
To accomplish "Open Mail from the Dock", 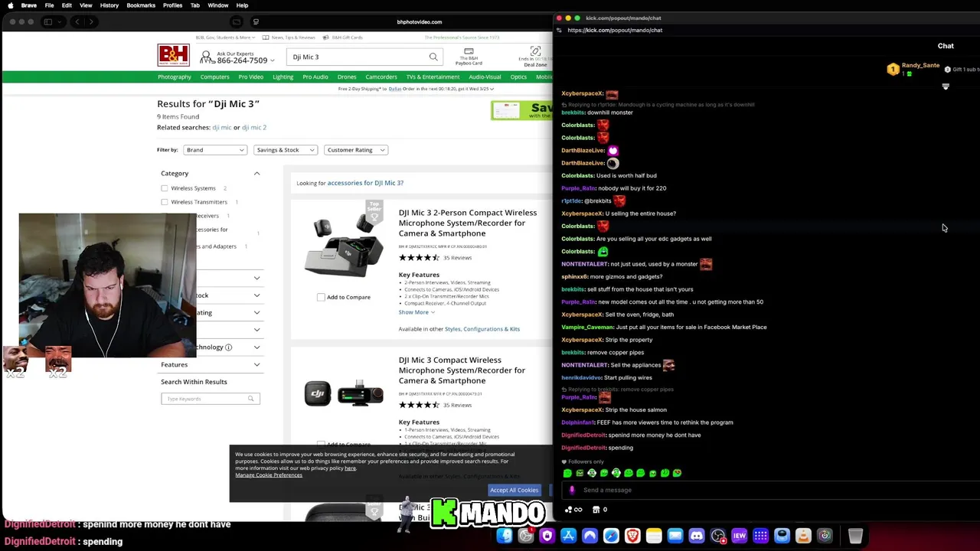I will (x=675, y=536).
